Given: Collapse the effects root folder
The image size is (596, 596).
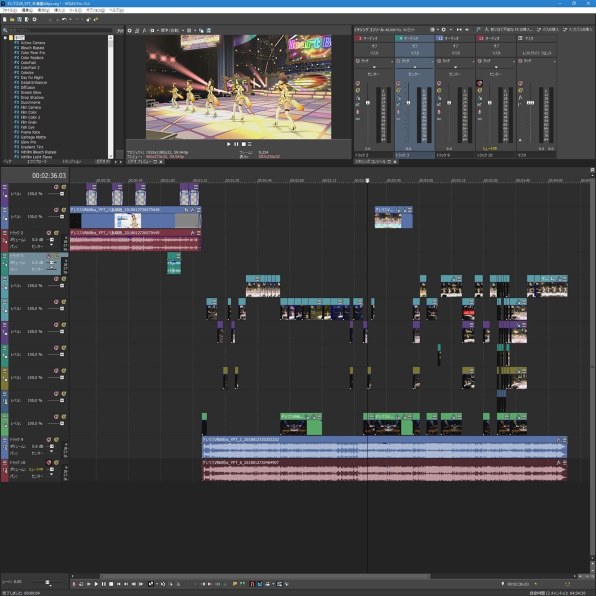Looking at the screenshot, I should (5, 38).
